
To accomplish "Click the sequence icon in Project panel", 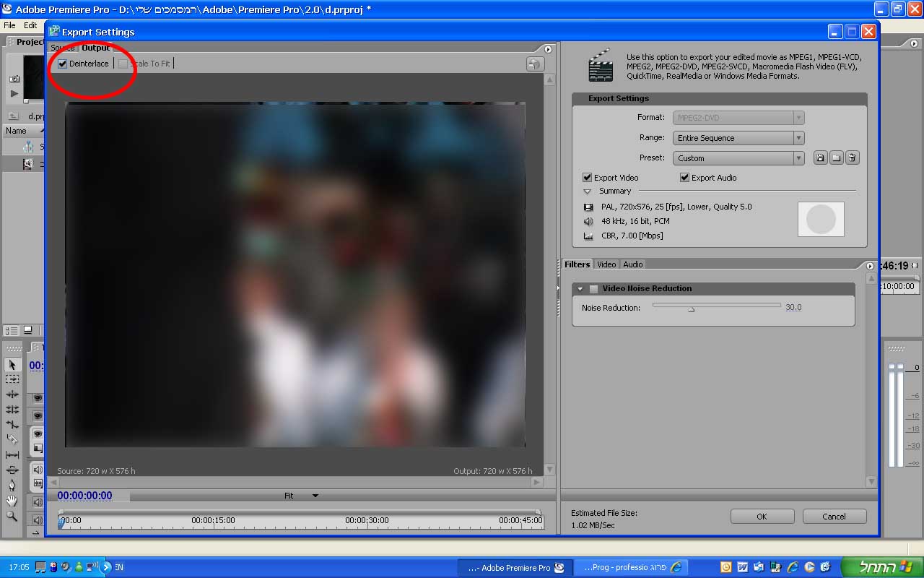I will click(28, 147).
